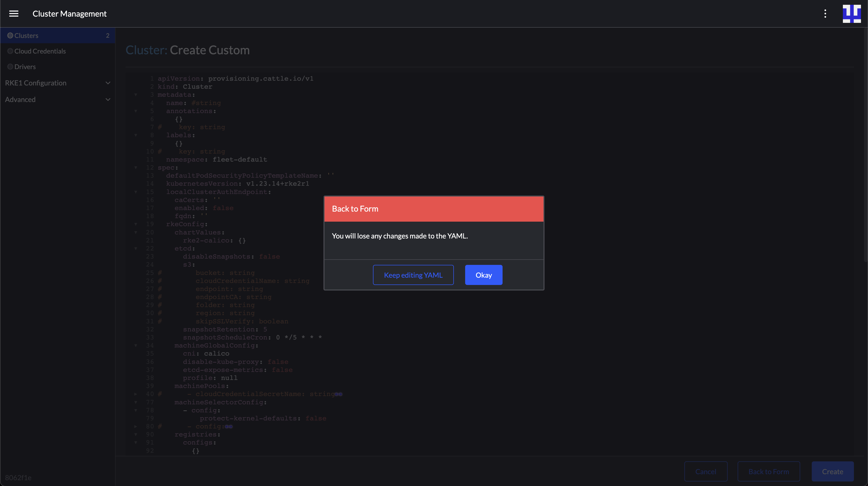Click the version hash 8062f1e
This screenshot has height=486, width=868.
pyautogui.click(x=19, y=477)
